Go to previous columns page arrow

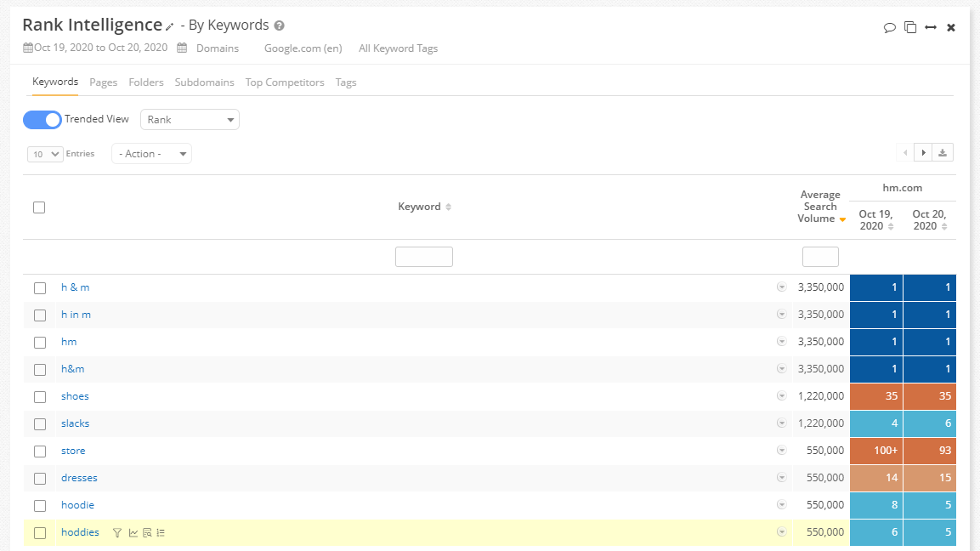(x=905, y=152)
